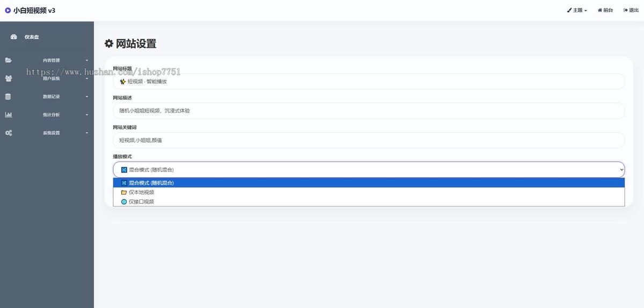644x308 pixels.
Task: Click the 前台 home icon
Action: [x=600, y=10]
